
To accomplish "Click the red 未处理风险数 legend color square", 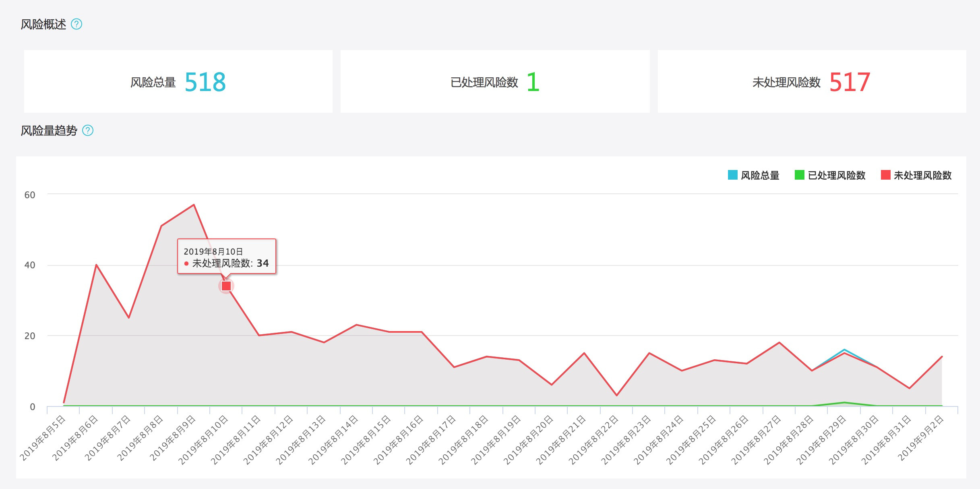I will [x=886, y=175].
